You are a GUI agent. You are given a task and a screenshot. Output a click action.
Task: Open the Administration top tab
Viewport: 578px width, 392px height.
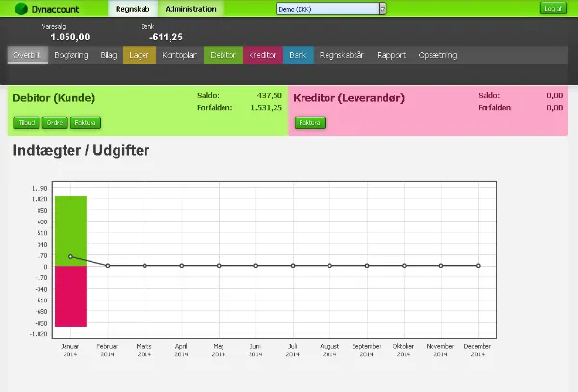point(191,9)
